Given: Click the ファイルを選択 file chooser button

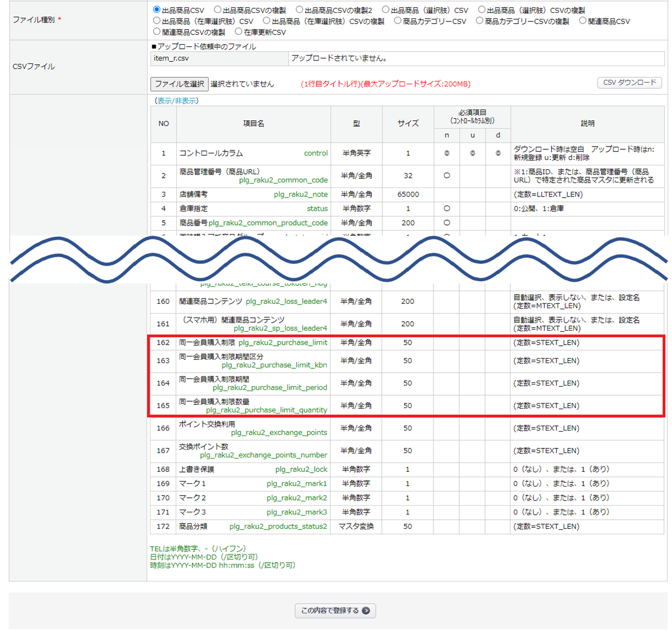Looking at the screenshot, I should coord(179,84).
